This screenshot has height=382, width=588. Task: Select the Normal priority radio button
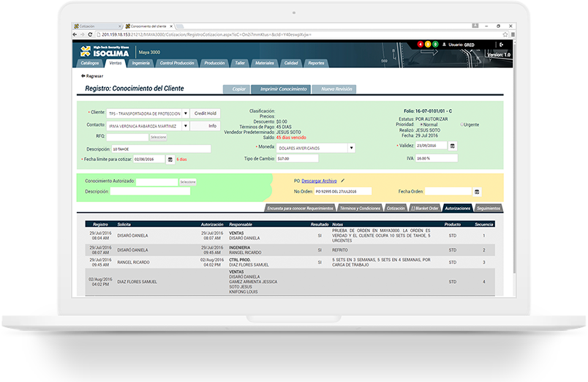coord(421,124)
